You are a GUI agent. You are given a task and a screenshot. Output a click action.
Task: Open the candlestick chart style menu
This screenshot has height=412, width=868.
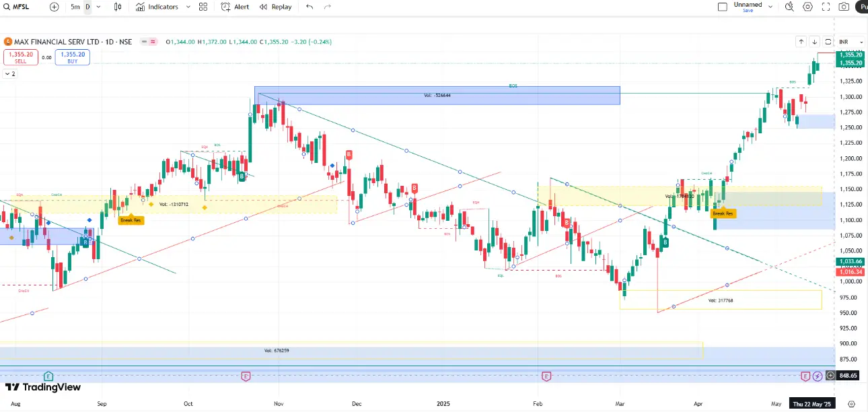click(118, 7)
